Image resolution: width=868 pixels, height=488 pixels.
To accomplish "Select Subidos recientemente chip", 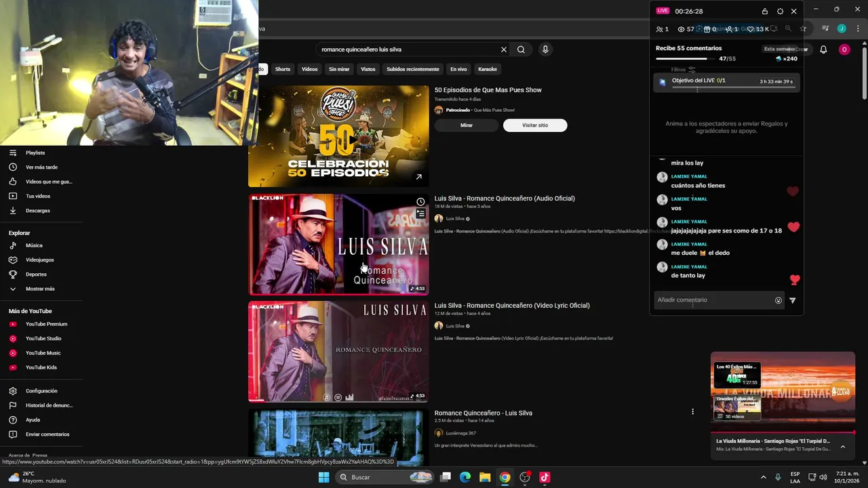I will tap(413, 69).
